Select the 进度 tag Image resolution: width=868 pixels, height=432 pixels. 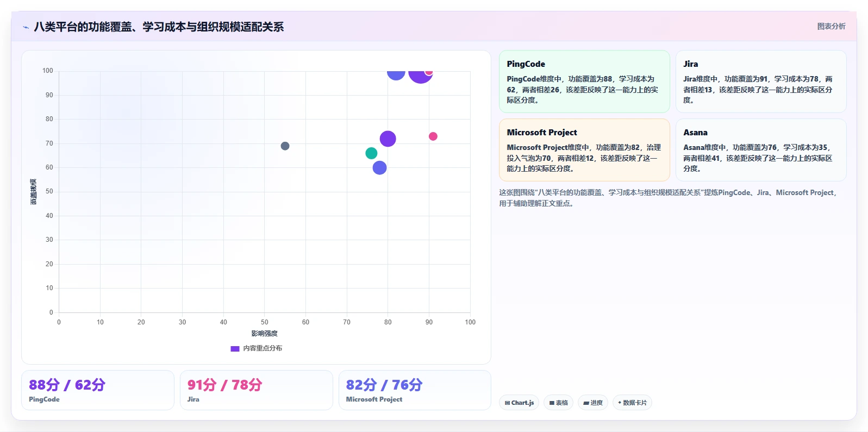(593, 403)
